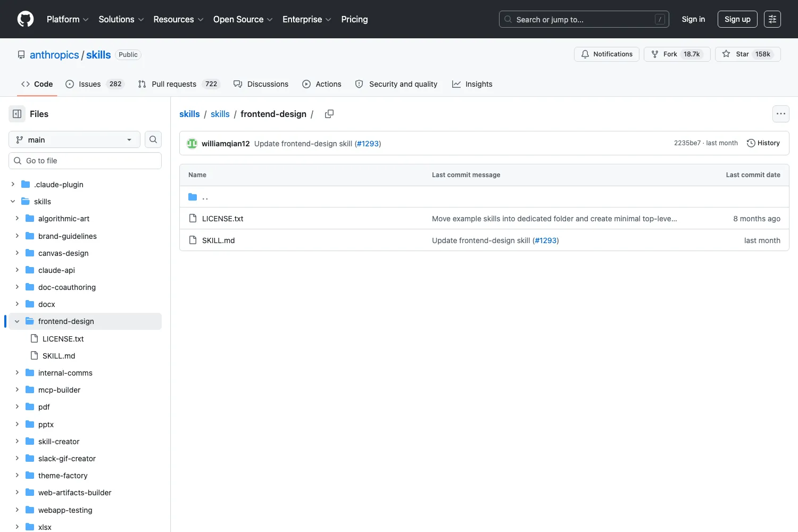Fork the repository
The image size is (798, 532).
click(677, 54)
